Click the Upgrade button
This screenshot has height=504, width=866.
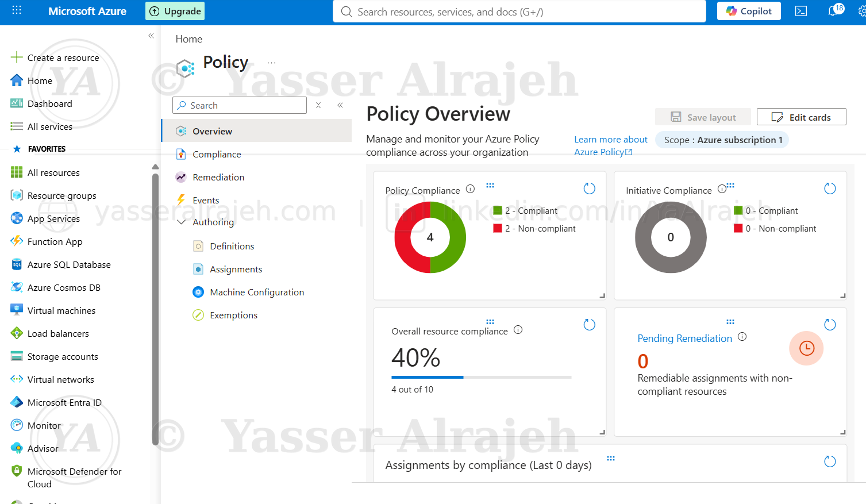tap(175, 11)
